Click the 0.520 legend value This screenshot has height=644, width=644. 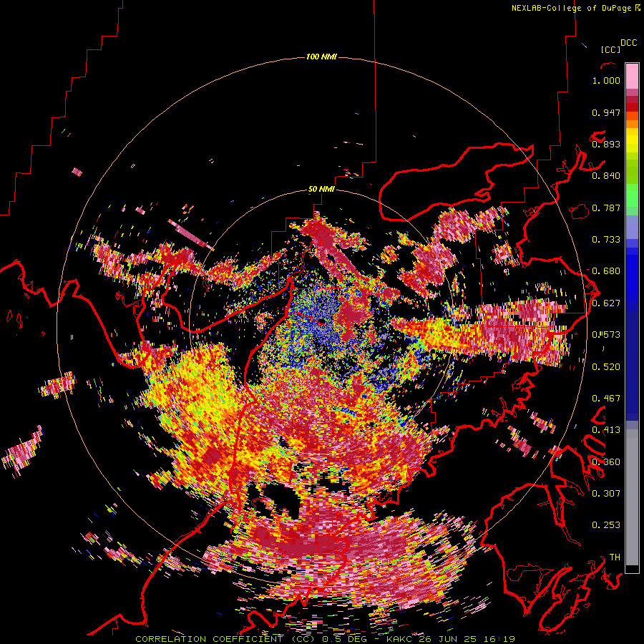(606, 366)
